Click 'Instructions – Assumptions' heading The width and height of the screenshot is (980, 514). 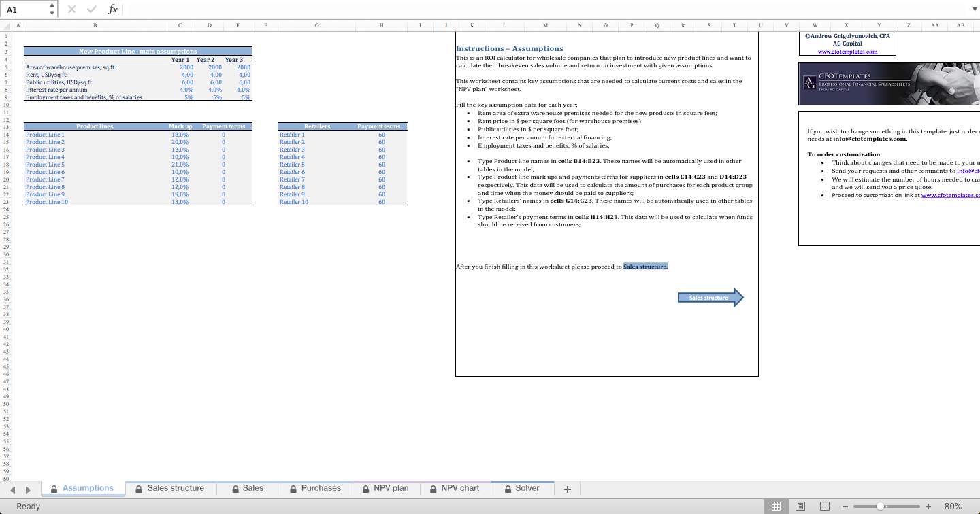pyautogui.click(x=510, y=48)
